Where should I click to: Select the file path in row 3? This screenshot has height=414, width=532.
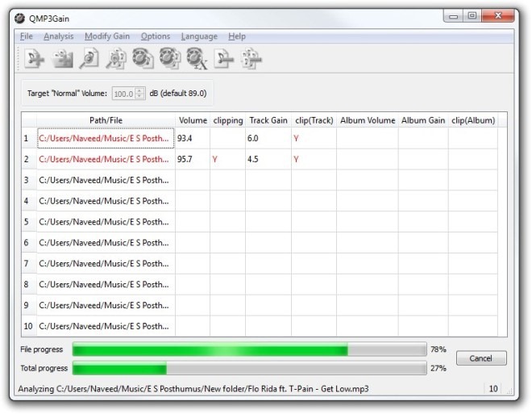point(106,180)
